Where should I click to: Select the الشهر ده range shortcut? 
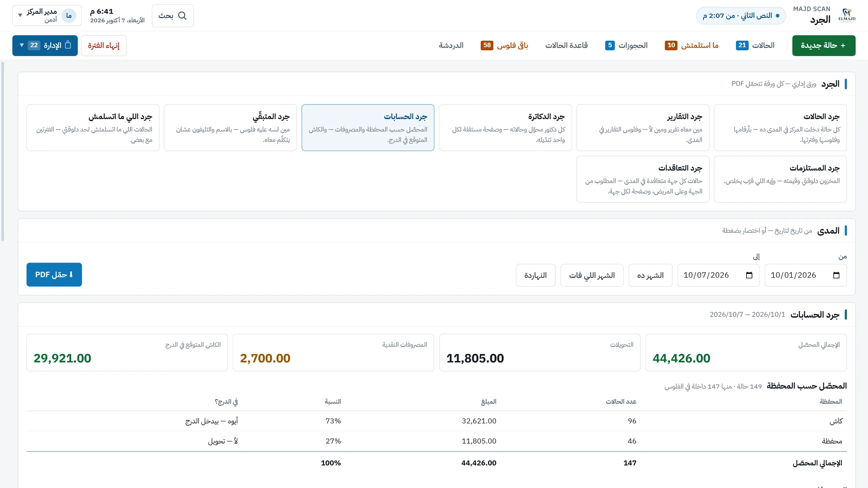[x=650, y=275]
